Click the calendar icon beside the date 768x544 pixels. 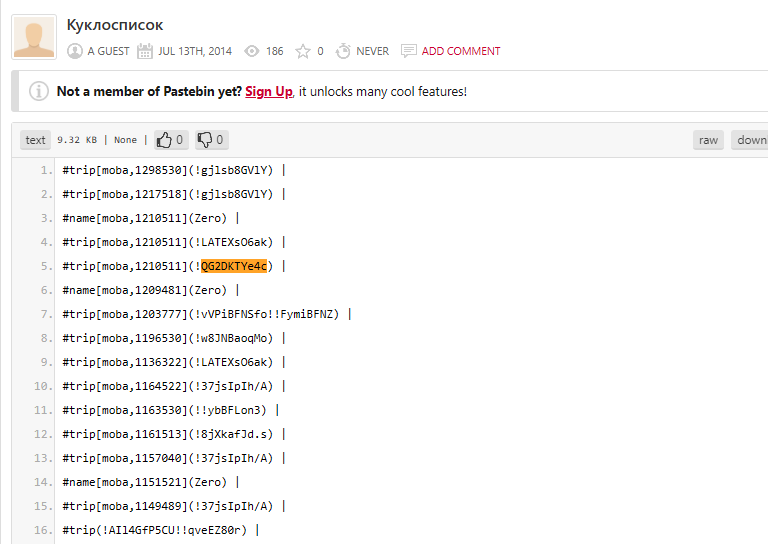click(x=145, y=51)
